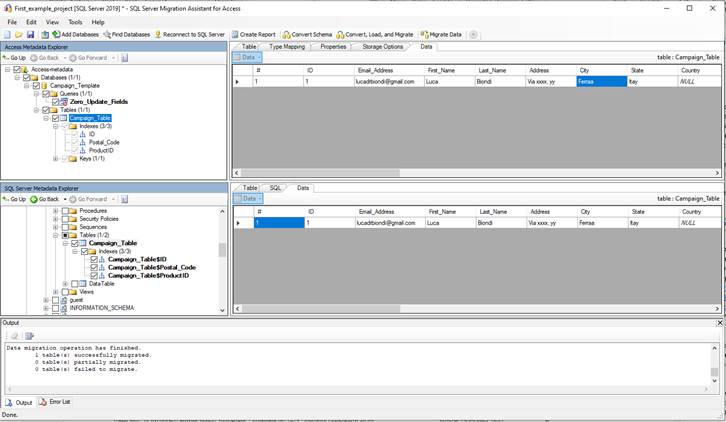Toggle the Views folder checkbox
Screen dimensions: 726x422
(x=65, y=292)
